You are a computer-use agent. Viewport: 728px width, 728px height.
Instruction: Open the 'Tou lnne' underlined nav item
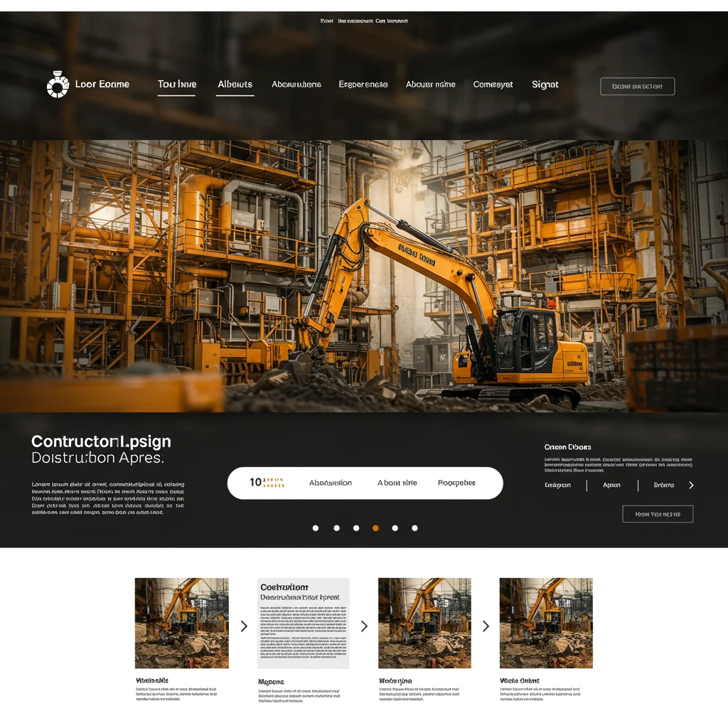pyautogui.click(x=177, y=85)
